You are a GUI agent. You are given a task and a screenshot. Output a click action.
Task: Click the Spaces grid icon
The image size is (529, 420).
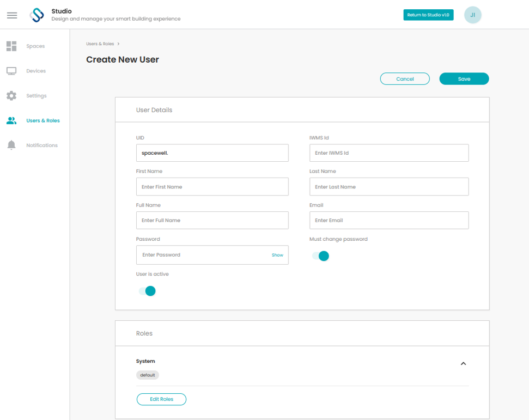[x=11, y=46]
